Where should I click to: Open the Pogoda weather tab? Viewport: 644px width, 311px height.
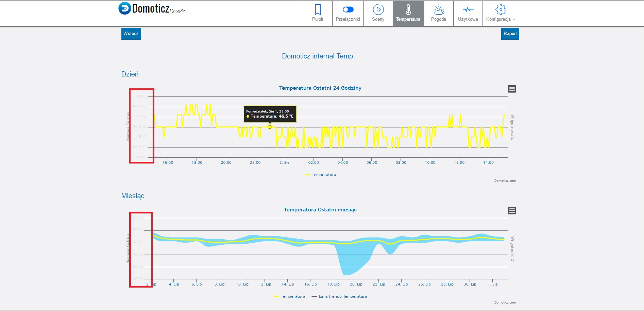(439, 13)
